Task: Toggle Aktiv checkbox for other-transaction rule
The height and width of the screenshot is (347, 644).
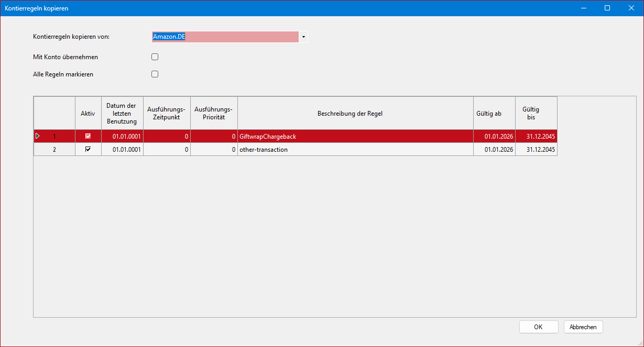Action: (88, 149)
